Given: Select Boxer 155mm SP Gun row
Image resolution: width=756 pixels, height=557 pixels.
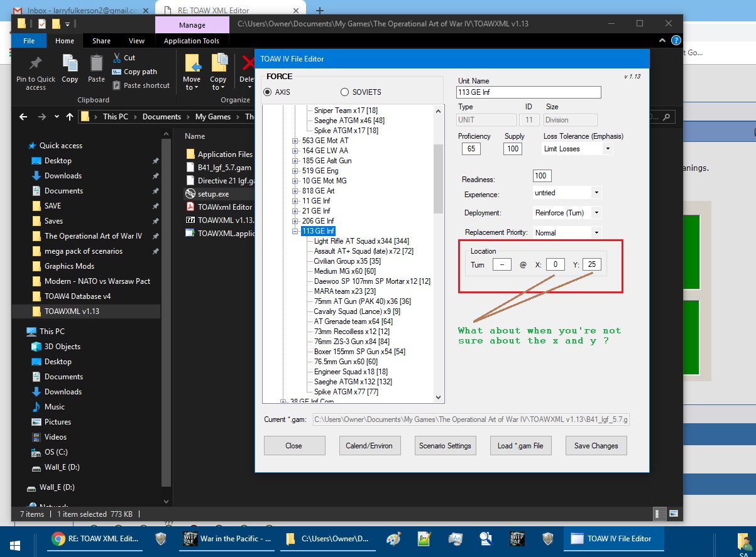Looking at the screenshot, I should click(359, 352).
